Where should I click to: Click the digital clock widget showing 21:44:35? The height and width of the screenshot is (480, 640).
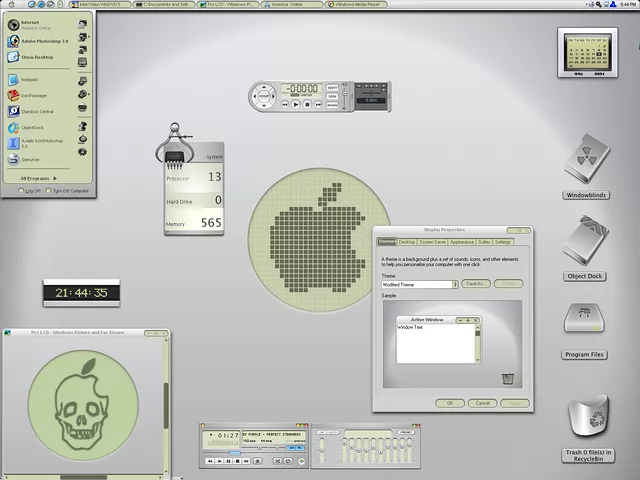pyautogui.click(x=82, y=293)
